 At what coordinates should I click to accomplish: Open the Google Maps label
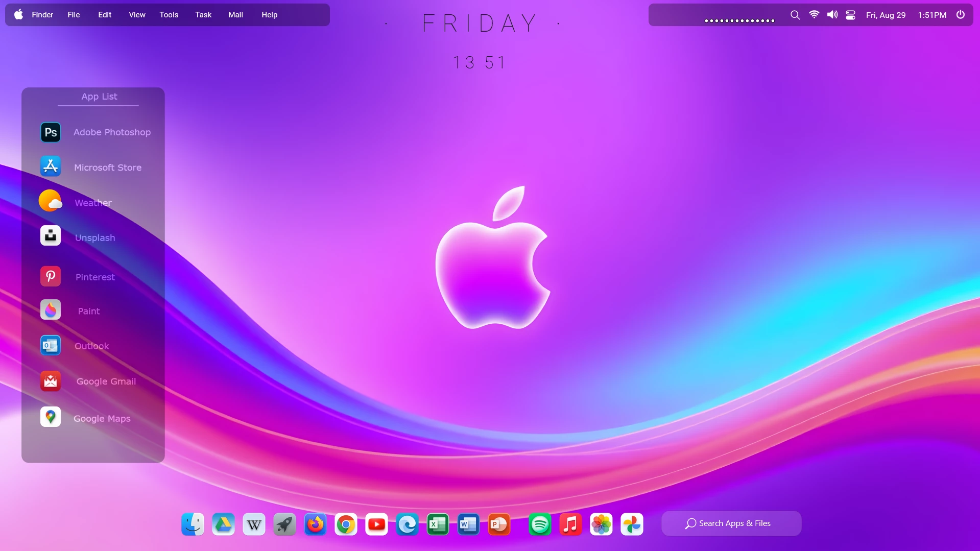point(102,419)
